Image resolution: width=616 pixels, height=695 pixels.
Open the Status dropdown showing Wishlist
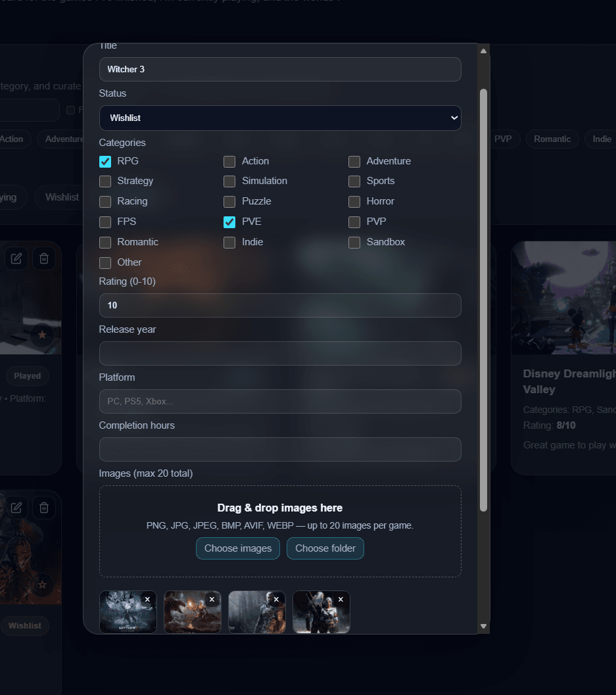point(280,118)
